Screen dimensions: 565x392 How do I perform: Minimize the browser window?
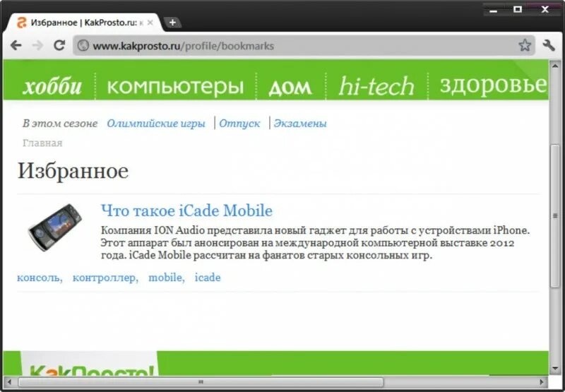pyautogui.click(x=493, y=10)
